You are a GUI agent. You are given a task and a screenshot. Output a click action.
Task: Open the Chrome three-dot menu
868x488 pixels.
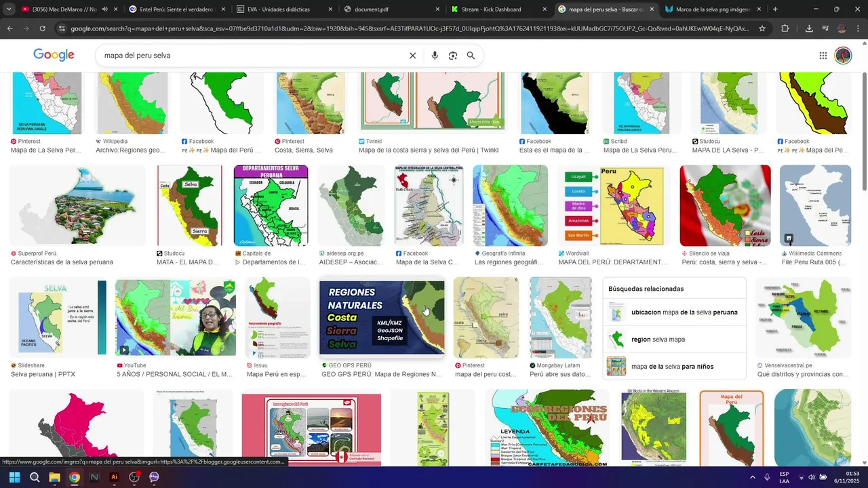click(858, 28)
